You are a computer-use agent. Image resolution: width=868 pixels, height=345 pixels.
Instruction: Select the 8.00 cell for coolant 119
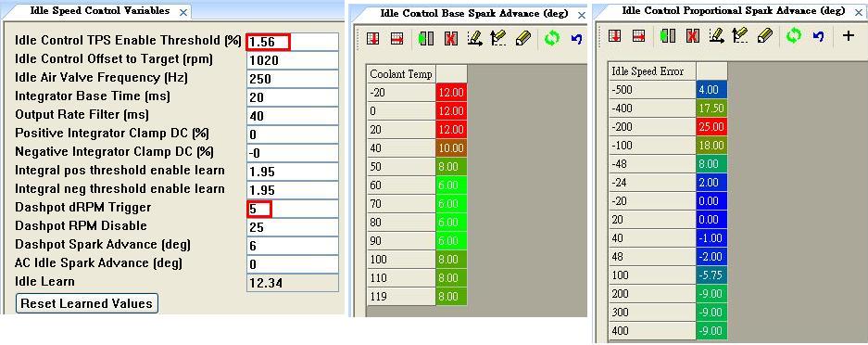coord(451,296)
